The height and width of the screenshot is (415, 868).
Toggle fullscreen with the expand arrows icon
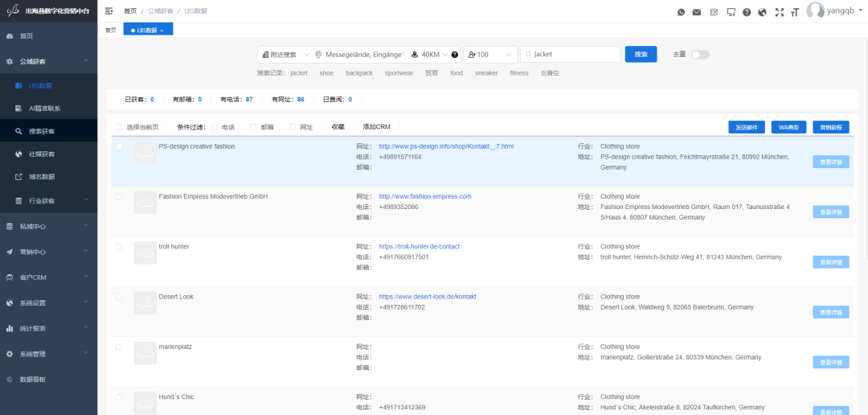click(780, 12)
